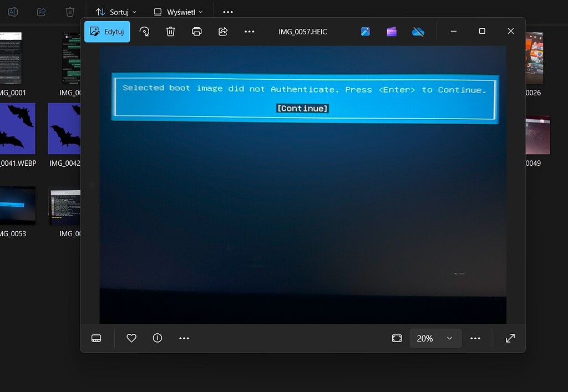This screenshot has width=568, height=392.
Task: Open the Wyświetl dropdown in Explorer
Action: tap(177, 11)
